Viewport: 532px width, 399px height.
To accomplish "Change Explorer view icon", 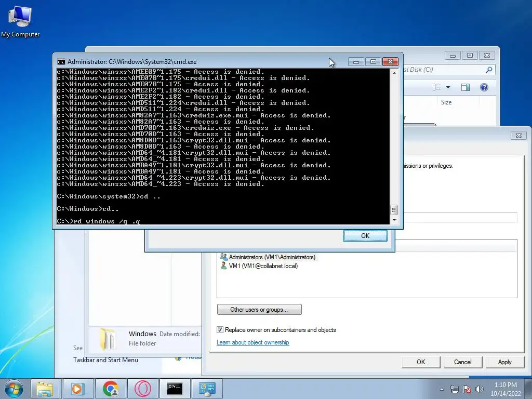I will tap(436, 87).
